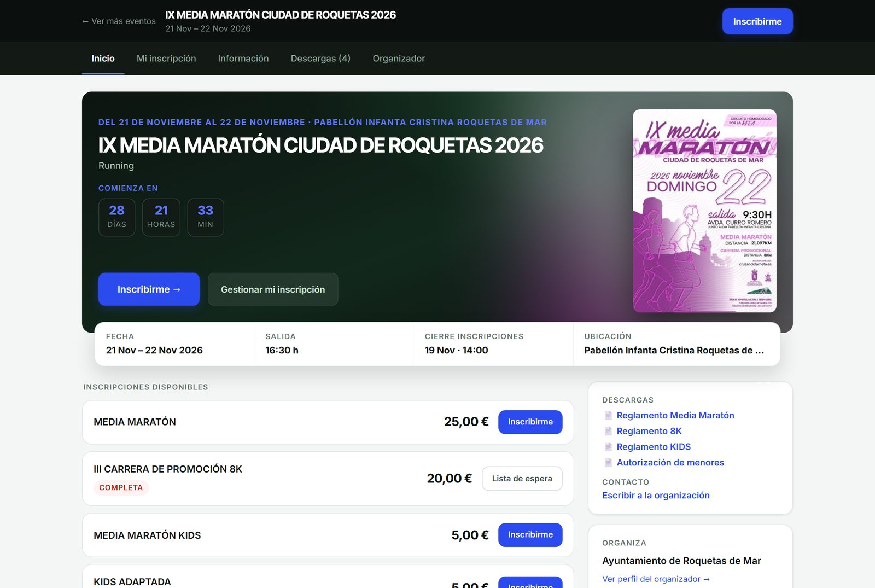This screenshot has width=875, height=588.
Task: Click the 25,00 € price of Media Maratón
Action: (x=466, y=422)
